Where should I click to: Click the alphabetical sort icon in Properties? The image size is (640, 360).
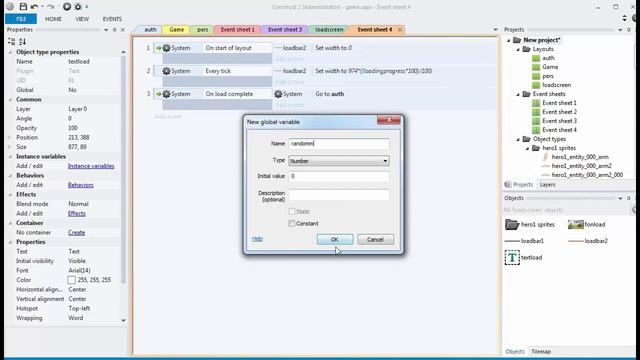[x=22, y=41]
